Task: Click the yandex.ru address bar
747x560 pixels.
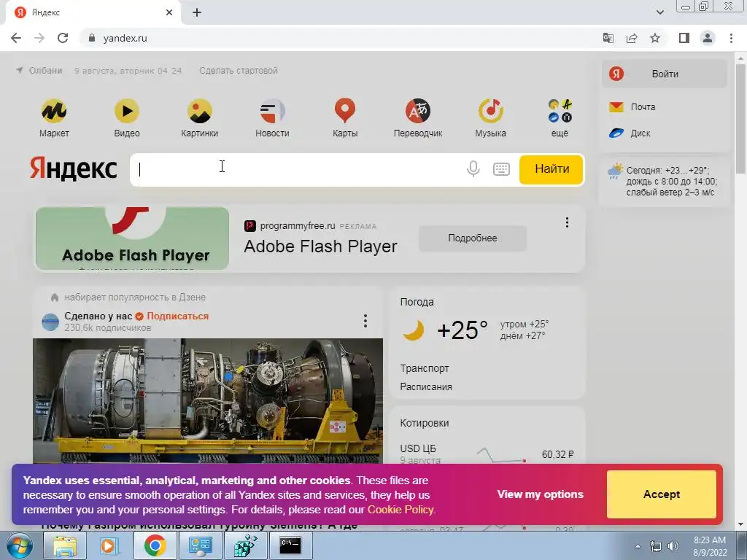Action: point(333,38)
